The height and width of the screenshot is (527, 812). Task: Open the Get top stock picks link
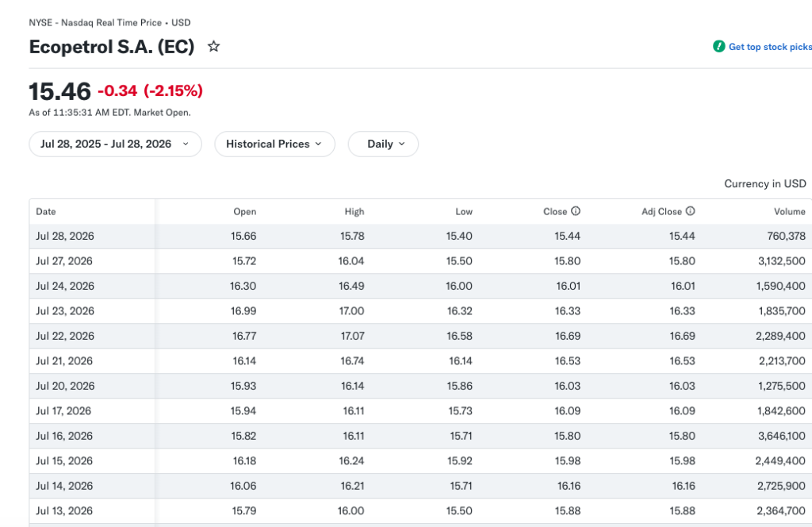[770, 47]
